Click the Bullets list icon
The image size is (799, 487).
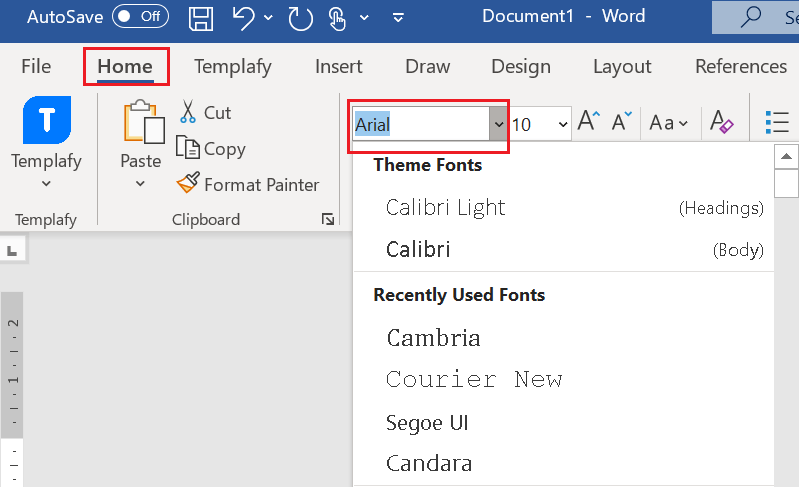pos(777,122)
